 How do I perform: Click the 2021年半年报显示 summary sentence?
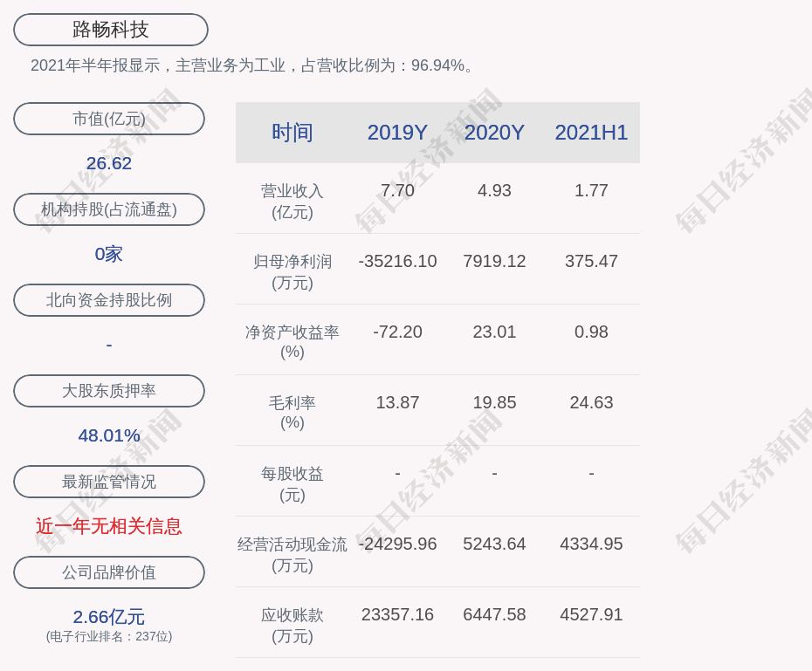coord(252,65)
